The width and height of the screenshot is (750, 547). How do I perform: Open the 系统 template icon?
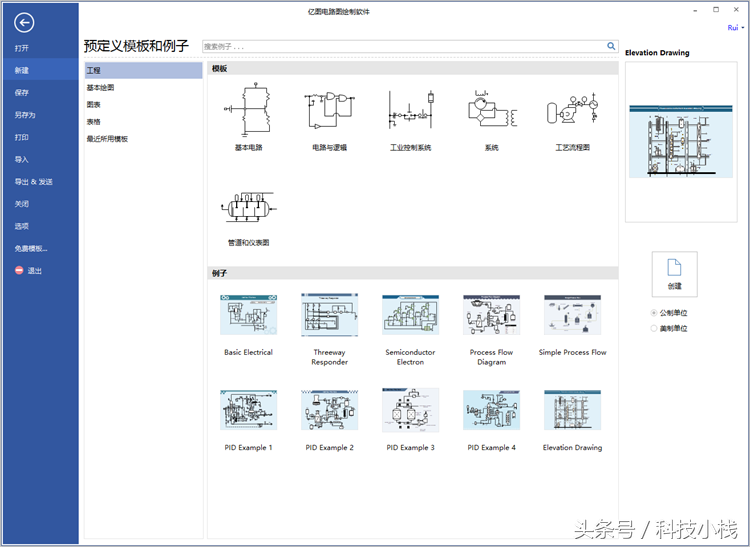(x=492, y=109)
